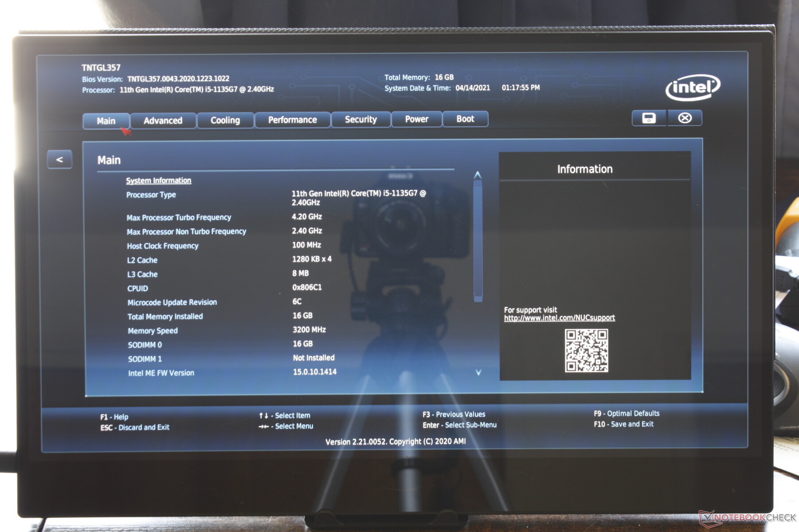Click the F9 - Optimal Defaults hint
Viewport: 799px width, 532px height.
click(x=627, y=414)
